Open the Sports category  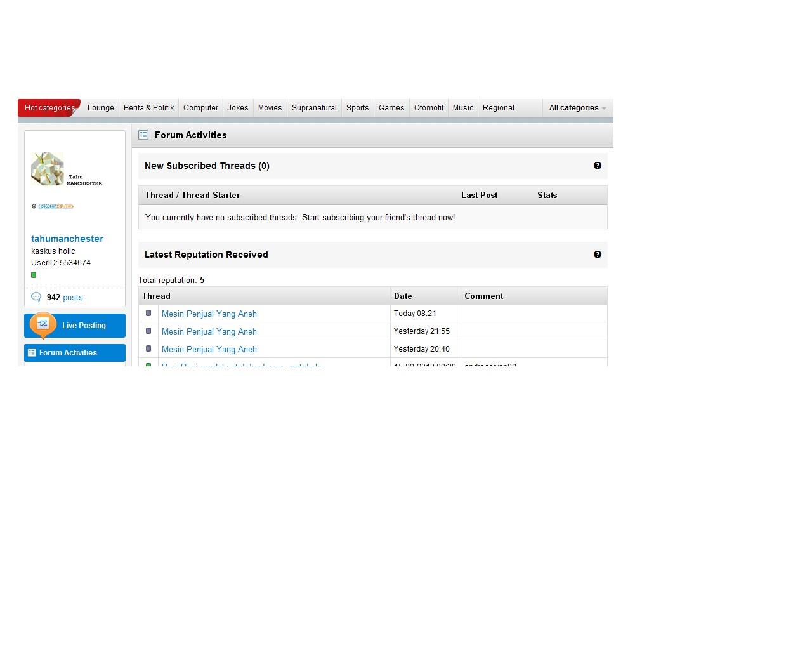point(357,108)
